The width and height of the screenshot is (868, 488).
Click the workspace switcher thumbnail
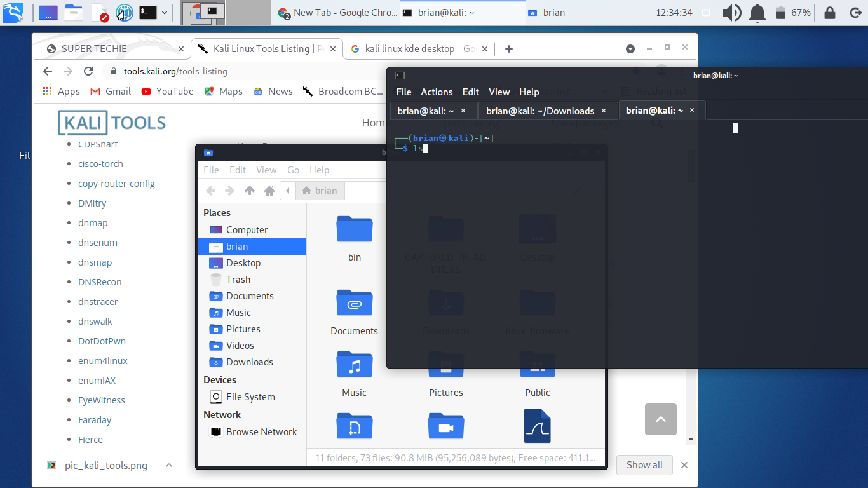coord(204,13)
